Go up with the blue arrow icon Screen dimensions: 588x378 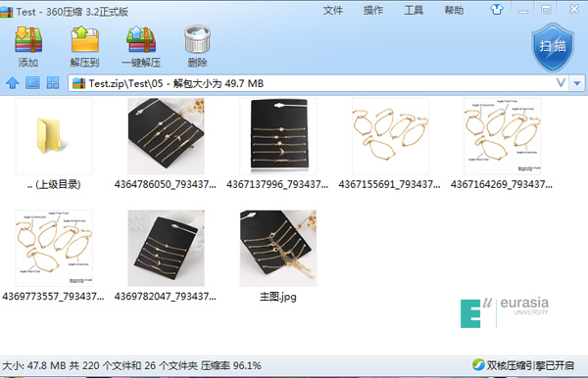coord(13,82)
